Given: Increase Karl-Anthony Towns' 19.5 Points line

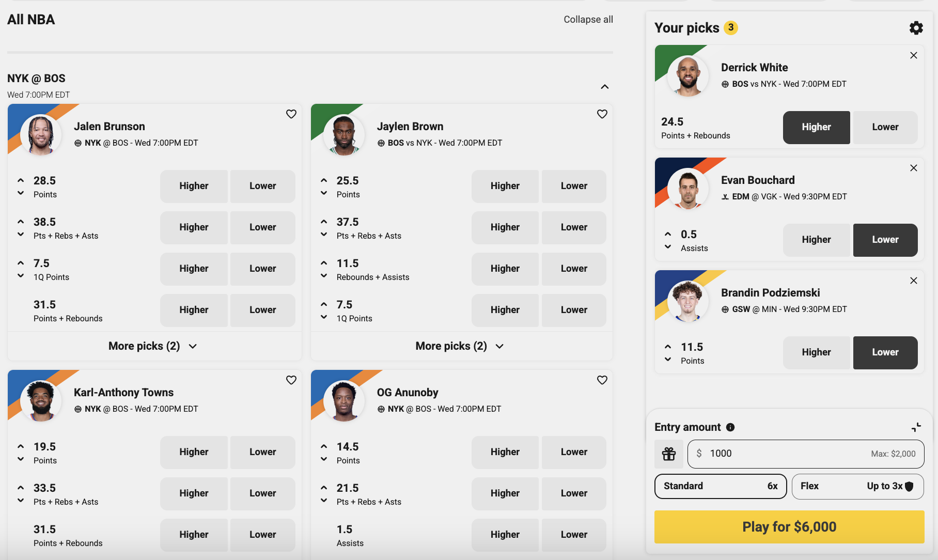Looking at the screenshot, I should (21, 446).
